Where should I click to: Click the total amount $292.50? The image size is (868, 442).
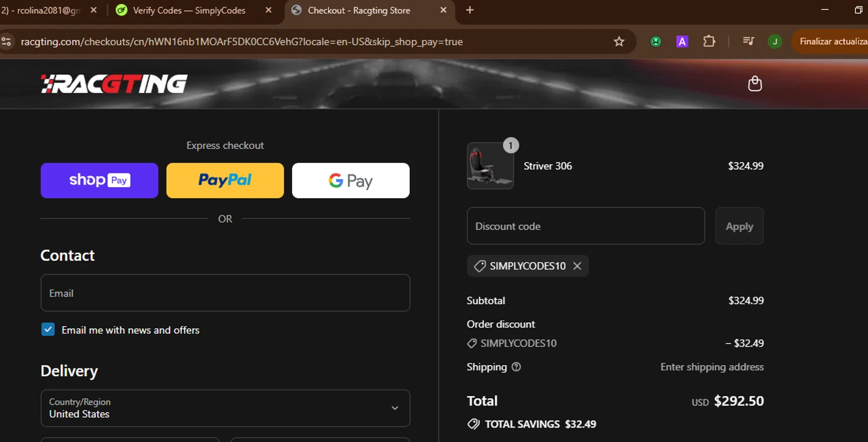click(739, 401)
